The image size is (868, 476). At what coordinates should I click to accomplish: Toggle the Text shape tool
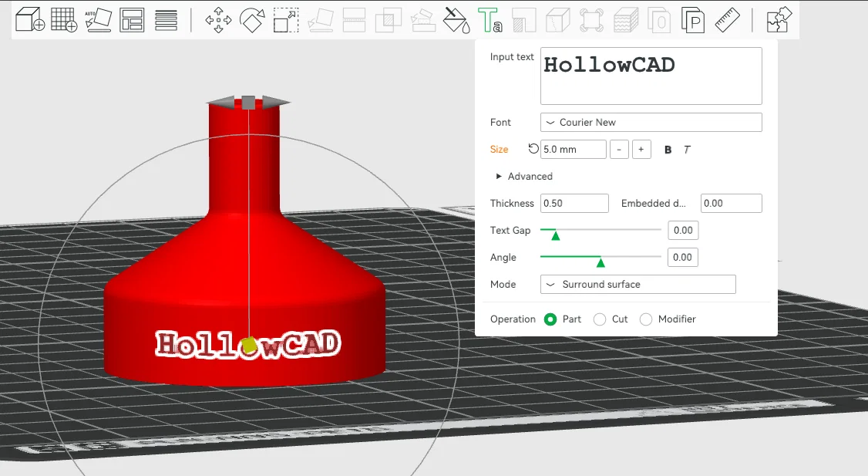coord(490,21)
